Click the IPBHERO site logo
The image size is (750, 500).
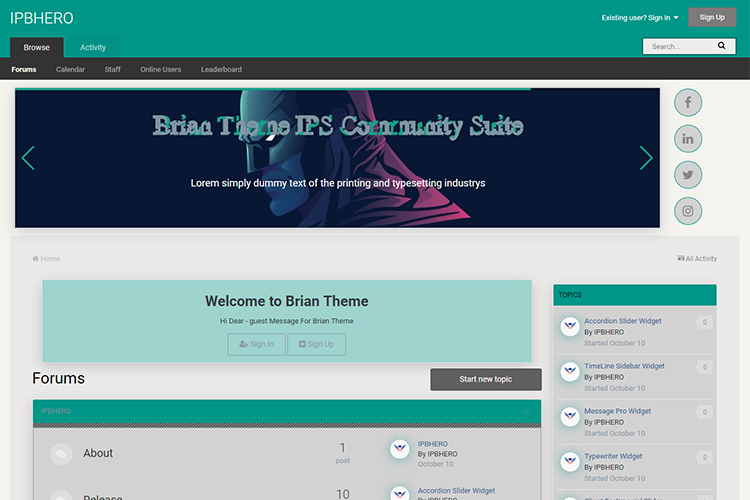tap(42, 18)
